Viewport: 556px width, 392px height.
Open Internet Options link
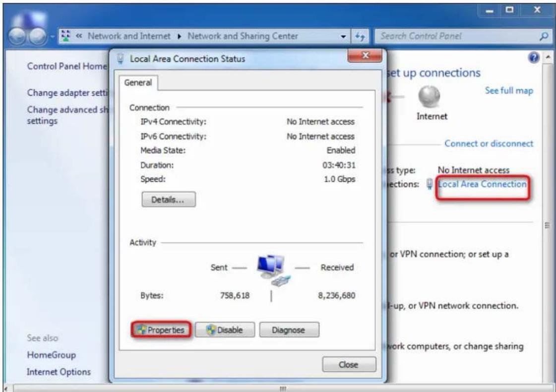59,372
